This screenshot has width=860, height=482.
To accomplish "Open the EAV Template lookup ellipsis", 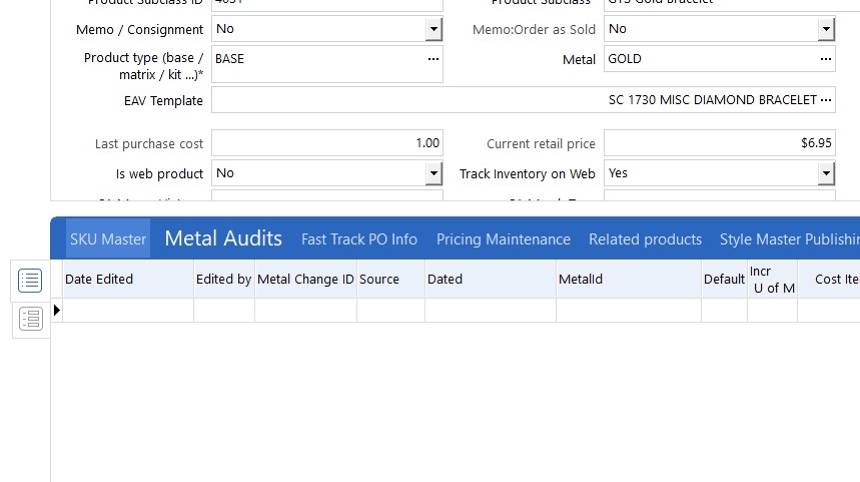I will tap(826, 100).
